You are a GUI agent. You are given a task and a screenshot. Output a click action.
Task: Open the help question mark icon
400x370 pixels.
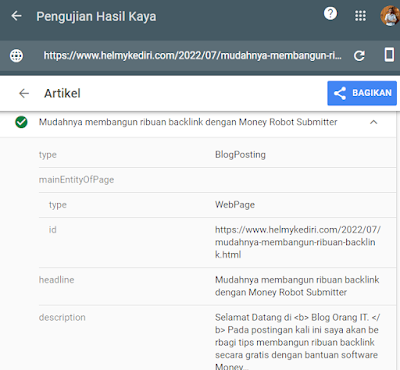pos(330,14)
